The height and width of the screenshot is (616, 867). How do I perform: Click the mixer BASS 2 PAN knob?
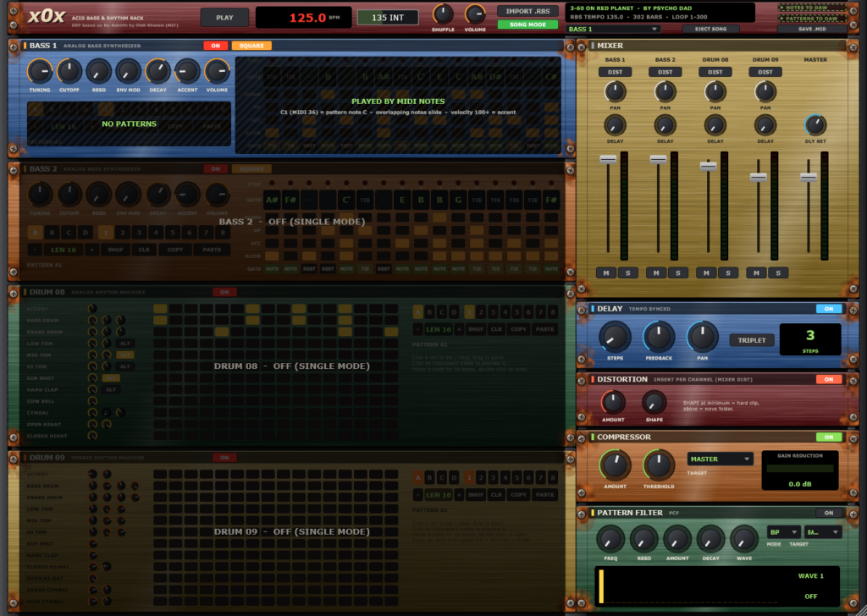[x=665, y=91]
